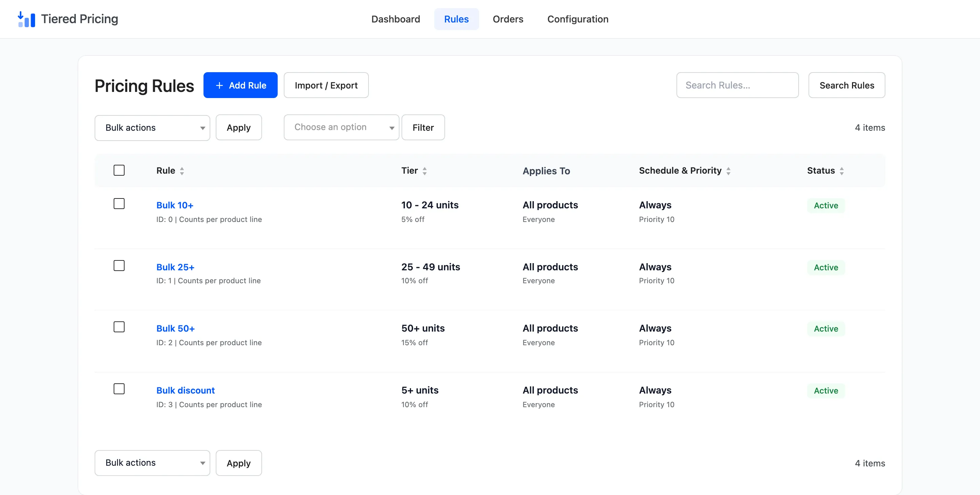Screen dimensions: 980x495
Task: Open the bottom Bulk actions dropdown
Action: point(152,463)
